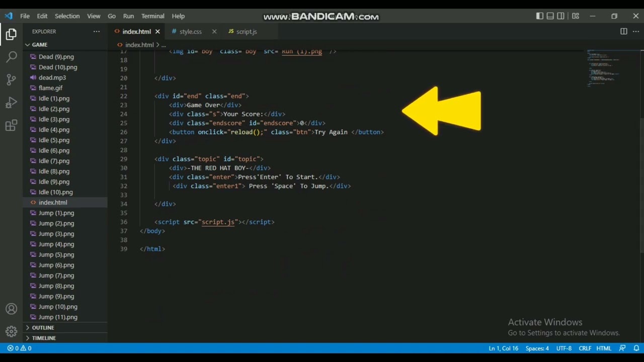Select Dead (9).png in explorer
Image resolution: width=644 pixels, height=362 pixels.
coord(56,57)
